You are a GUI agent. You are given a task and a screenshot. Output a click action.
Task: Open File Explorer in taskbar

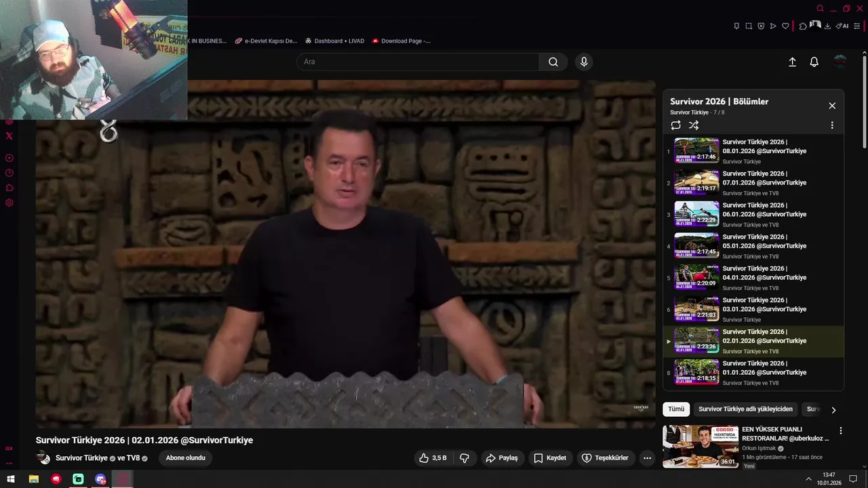(x=33, y=479)
